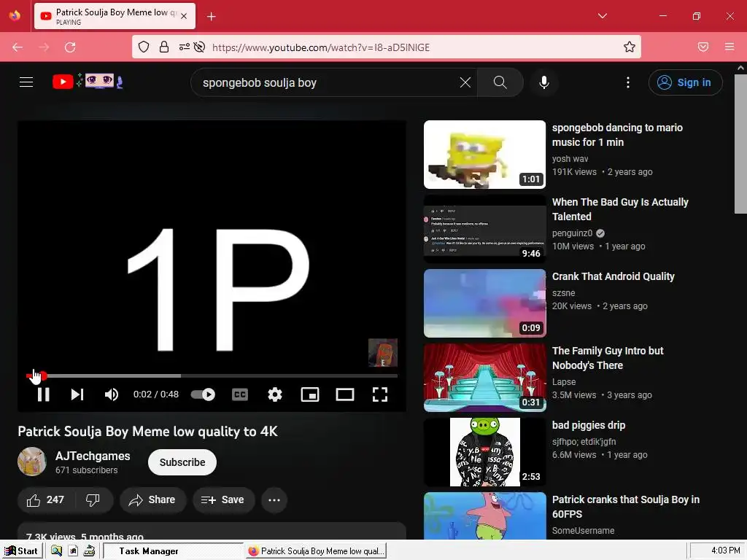Save to Pocket
The image size is (747, 560).
[x=703, y=47]
